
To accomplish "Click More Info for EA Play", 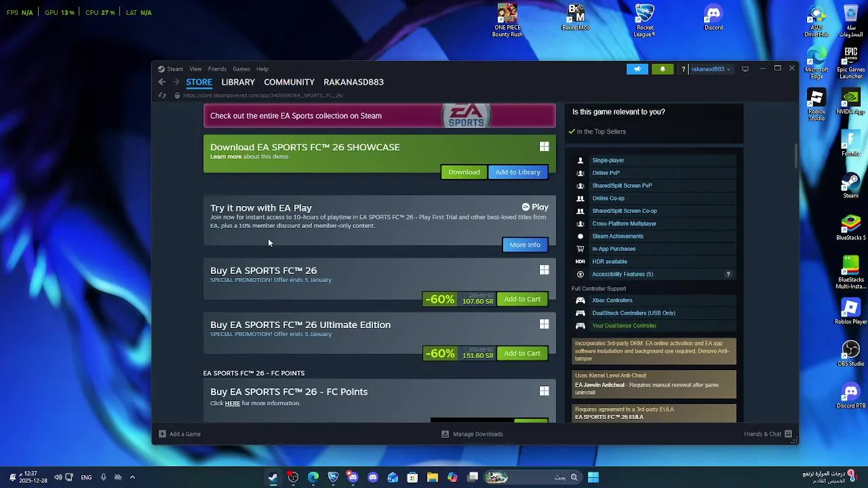I will click(525, 245).
